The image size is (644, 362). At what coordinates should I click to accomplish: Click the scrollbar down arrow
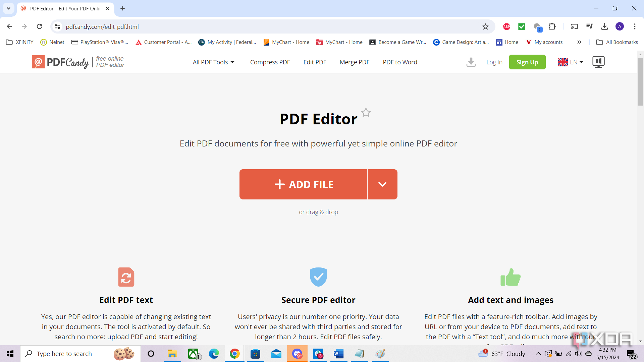tap(640, 342)
